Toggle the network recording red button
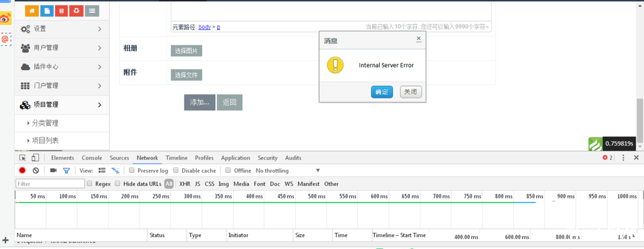The image size is (644, 249). click(22, 171)
